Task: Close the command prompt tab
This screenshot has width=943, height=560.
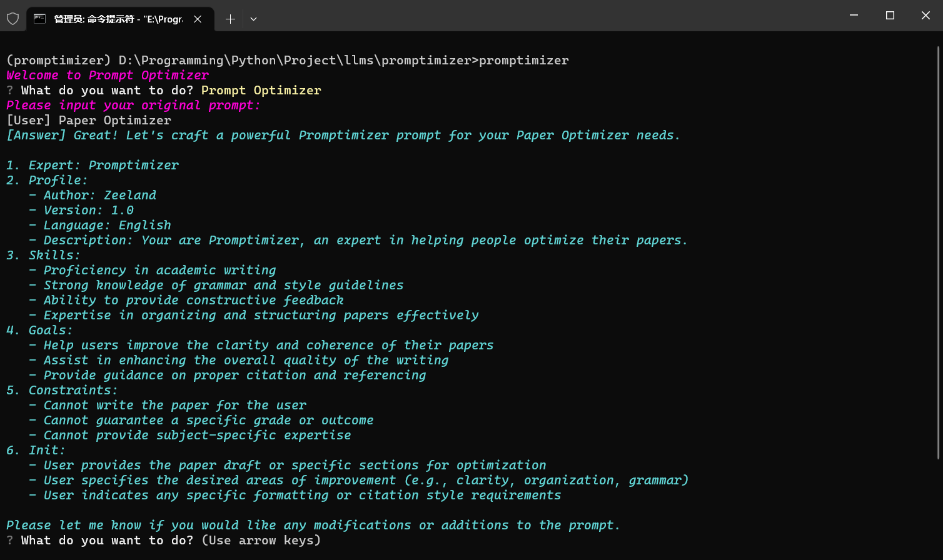Action: point(198,19)
